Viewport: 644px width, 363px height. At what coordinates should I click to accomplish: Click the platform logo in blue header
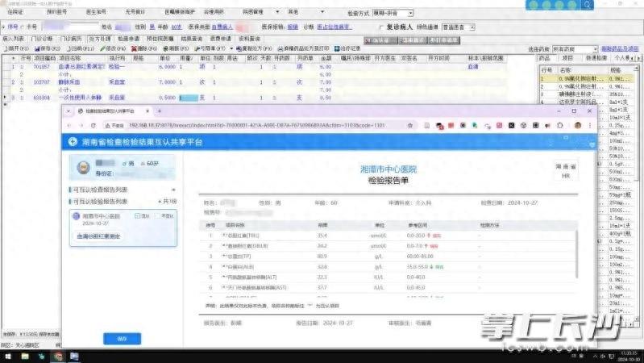(72, 141)
